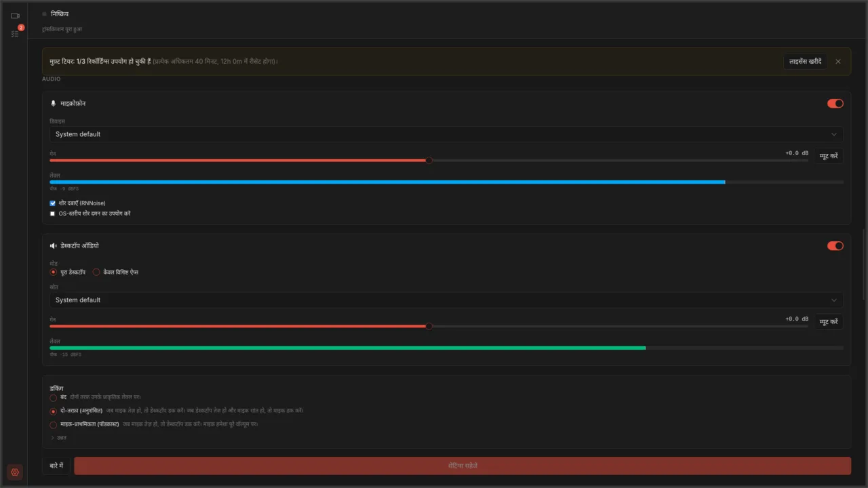Click the microphone gain slider handle

pos(429,161)
